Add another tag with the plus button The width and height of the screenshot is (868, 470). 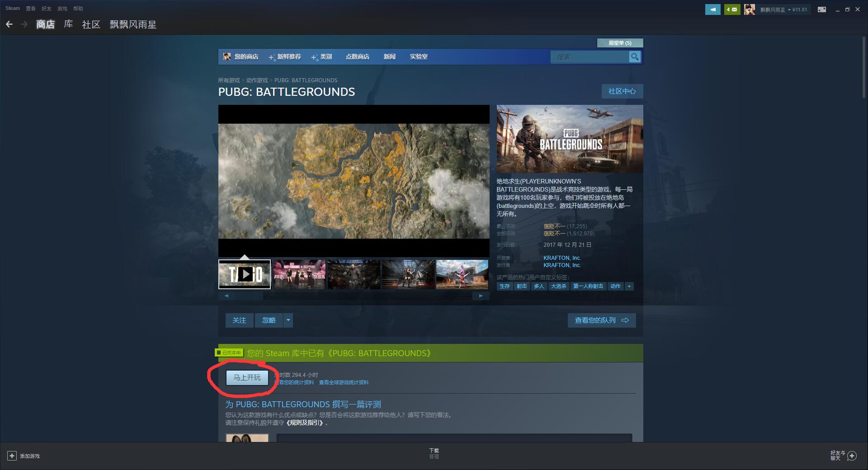click(x=629, y=286)
